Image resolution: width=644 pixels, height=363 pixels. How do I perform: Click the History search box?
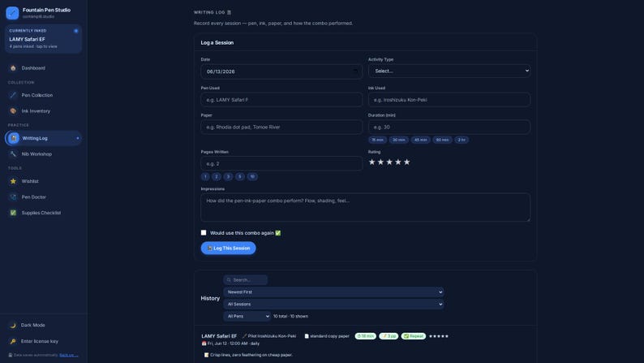[x=246, y=280]
